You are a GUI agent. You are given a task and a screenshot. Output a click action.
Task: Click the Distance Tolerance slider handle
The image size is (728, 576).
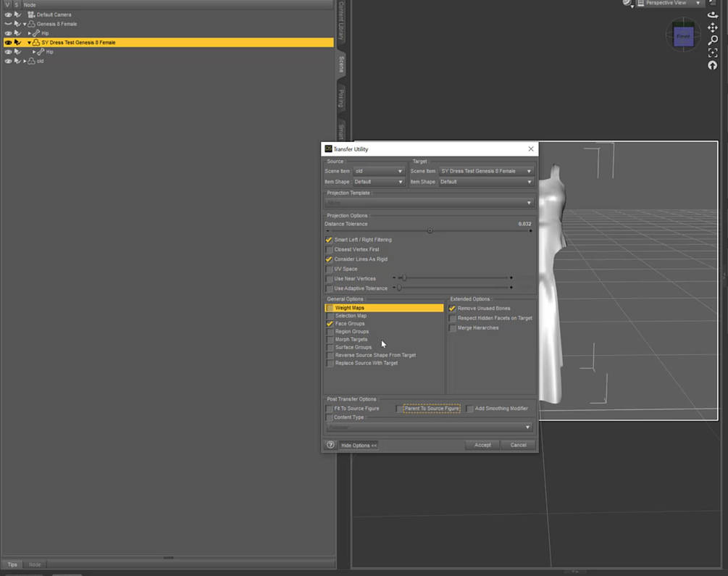coord(430,231)
